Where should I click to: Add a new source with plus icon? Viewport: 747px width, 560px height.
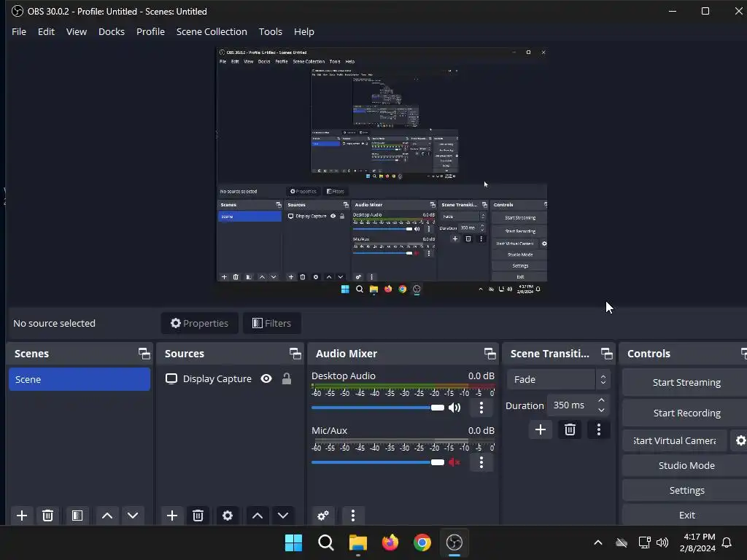172,516
